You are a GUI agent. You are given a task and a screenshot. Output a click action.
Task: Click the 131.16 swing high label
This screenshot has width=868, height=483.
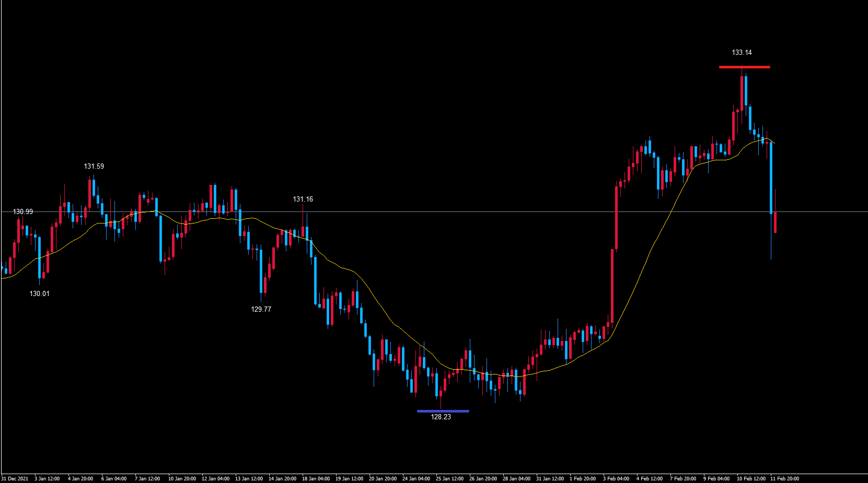coord(303,199)
